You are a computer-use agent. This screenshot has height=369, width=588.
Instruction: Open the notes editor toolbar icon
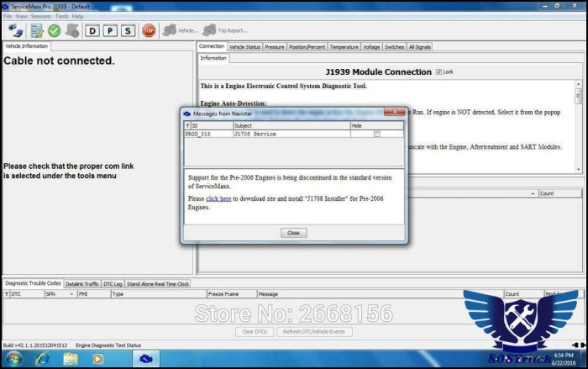pyautogui.click(x=35, y=30)
